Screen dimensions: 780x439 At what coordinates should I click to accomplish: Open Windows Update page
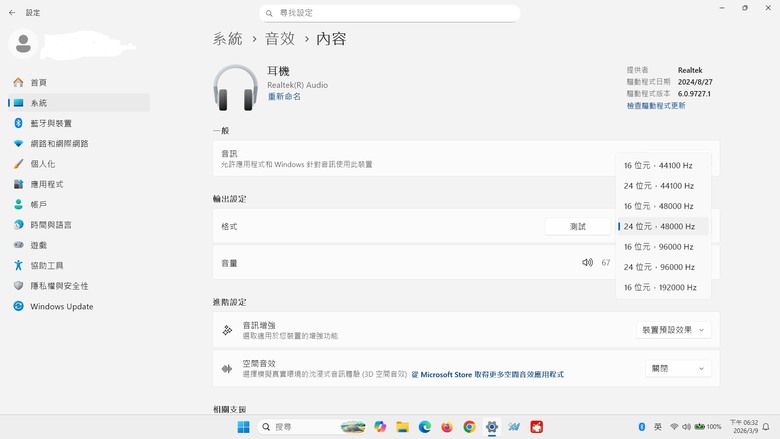point(80,307)
